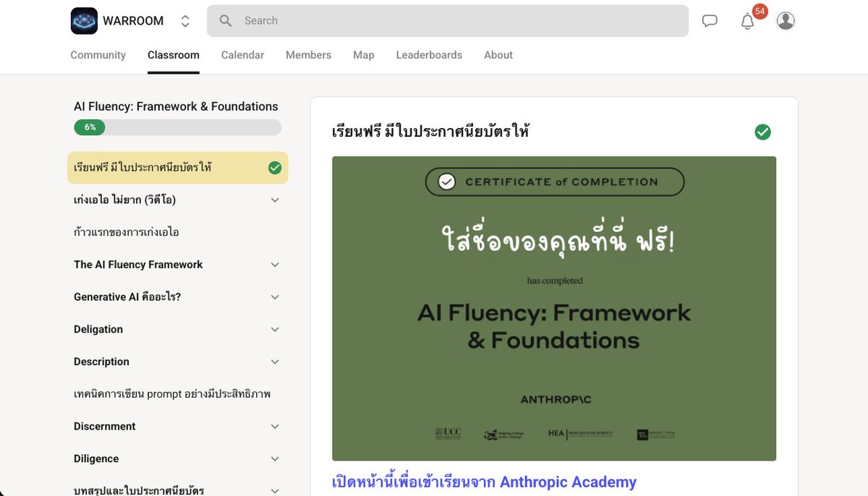868x496 pixels.
Task: Select lesson เรียนฟรี มีใบประกาศนียบัตรให้ in sidebar
Action: [178, 168]
